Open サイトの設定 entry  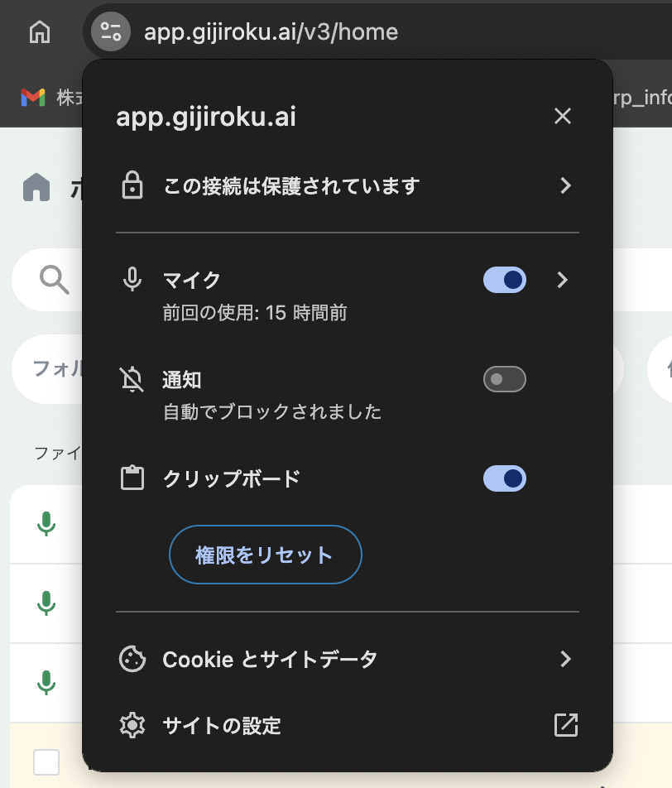click(x=348, y=725)
